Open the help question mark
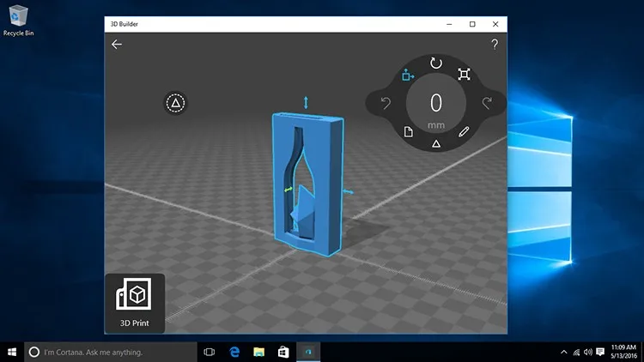Image resolution: width=644 pixels, height=362 pixels. [x=495, y=45]
